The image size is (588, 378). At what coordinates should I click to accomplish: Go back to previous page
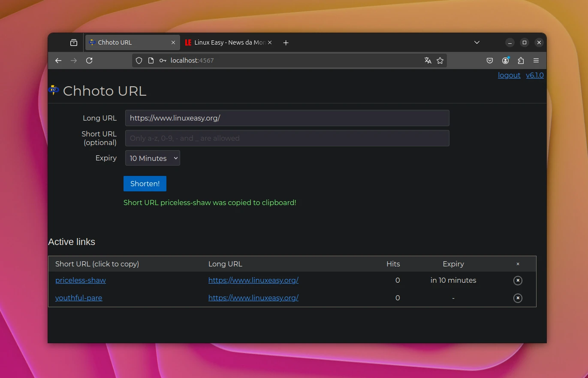click(x=58, y=60)
